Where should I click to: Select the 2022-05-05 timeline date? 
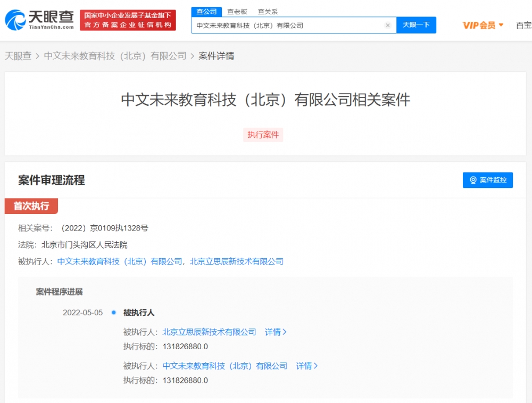(x=83, y=312)
